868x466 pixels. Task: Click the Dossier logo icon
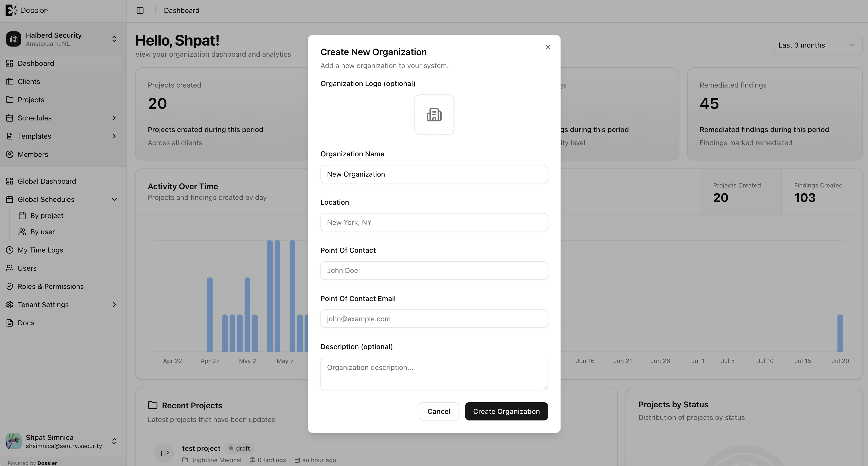point(11,10)
